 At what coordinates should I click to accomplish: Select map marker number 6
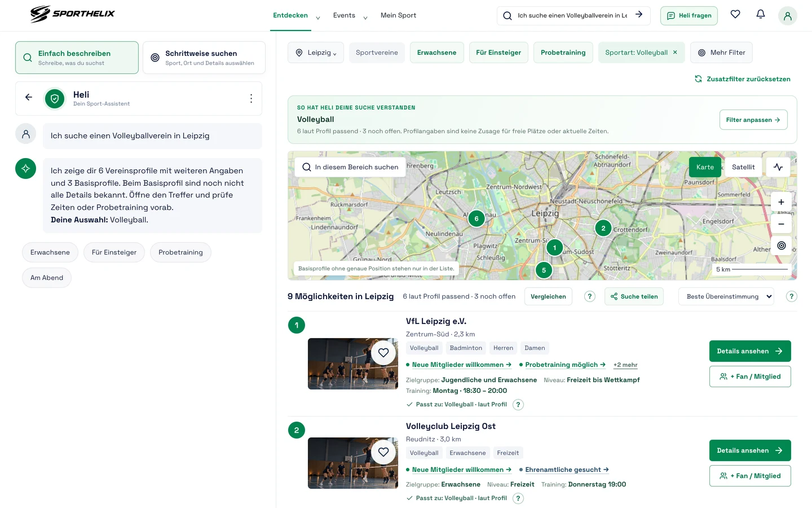coord(476,218)
